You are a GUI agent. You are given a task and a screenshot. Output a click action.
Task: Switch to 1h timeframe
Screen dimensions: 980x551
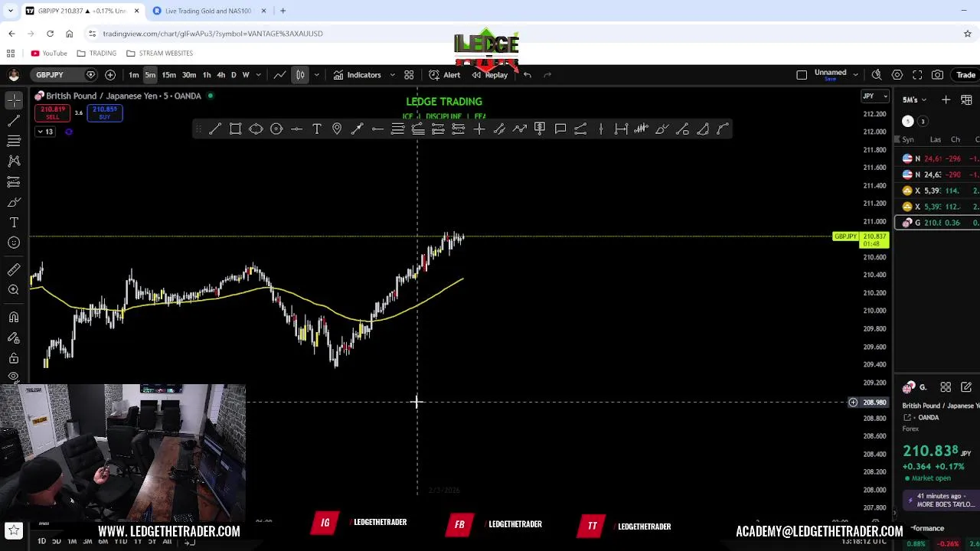tap(206, 75)
